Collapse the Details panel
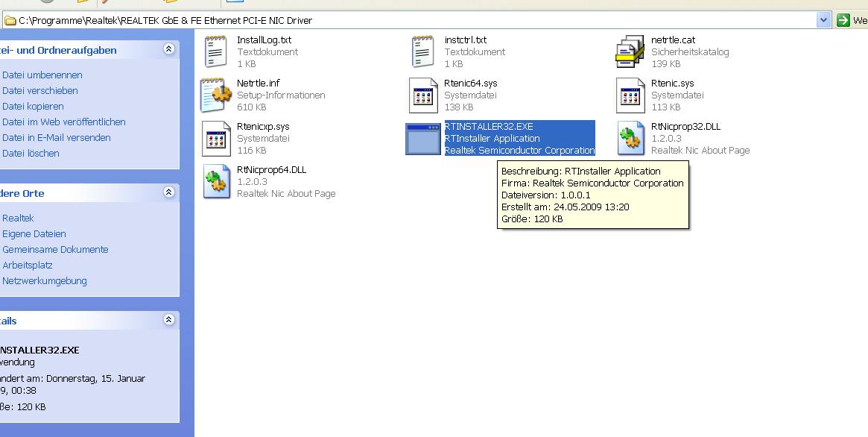This screenshot has height=437, width=868. 169,320
